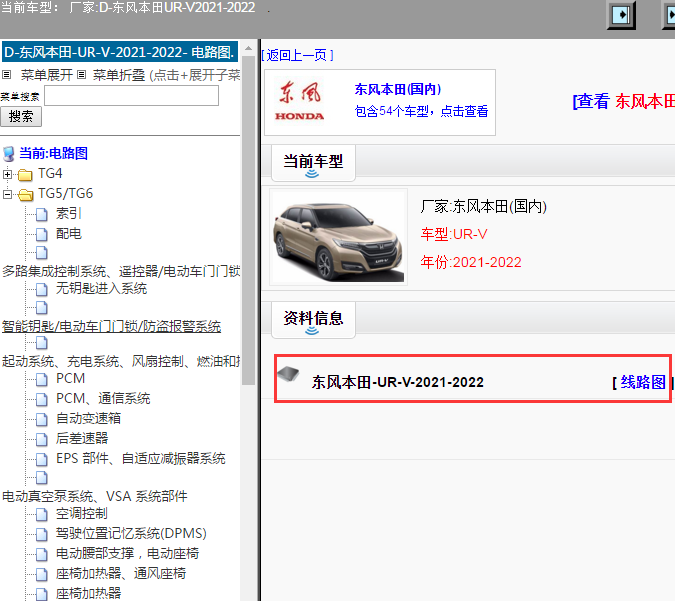Screen dimensions: 675x601
Task: Switch to the 当前车型 tab
Action: [x=313, y=163]
